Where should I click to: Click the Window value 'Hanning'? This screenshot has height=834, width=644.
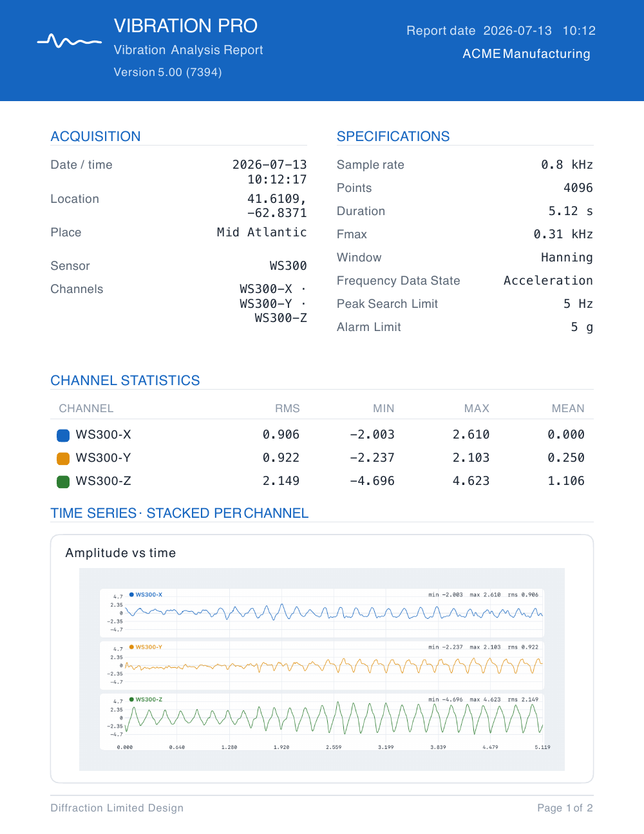(x=567, y=258)
